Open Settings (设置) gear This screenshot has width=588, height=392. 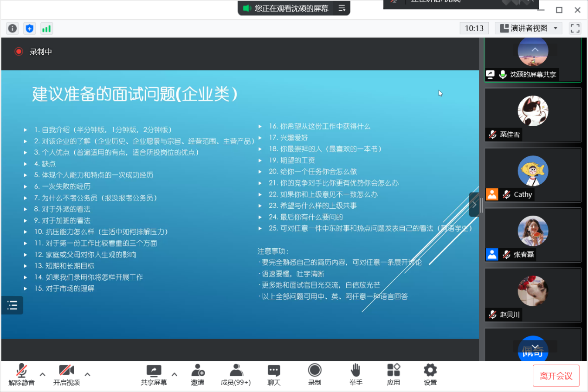(x=430, y=374)
